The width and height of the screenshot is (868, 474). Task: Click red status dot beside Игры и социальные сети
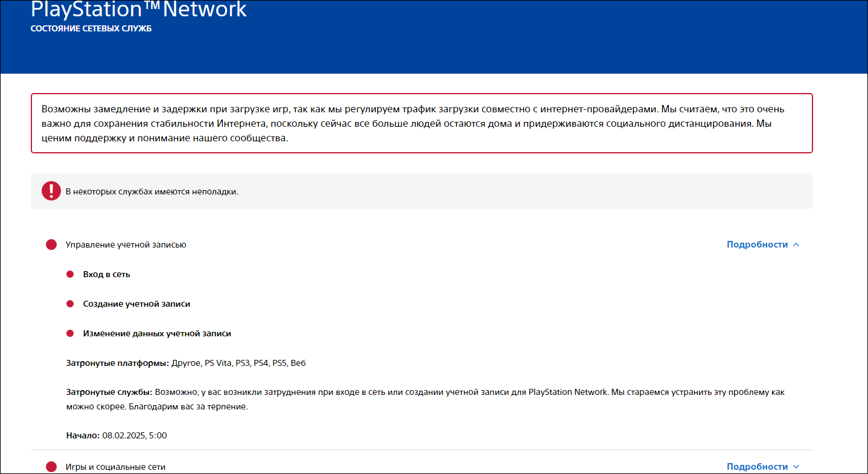coord(51,467)
